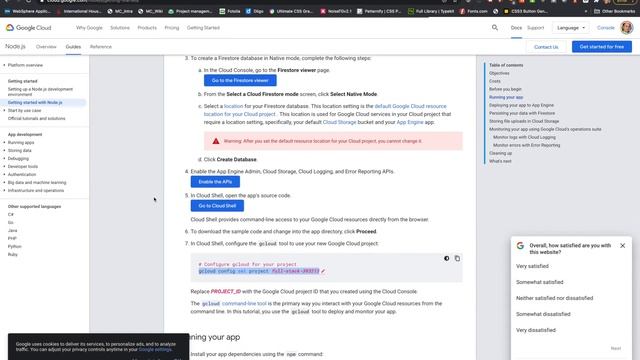Expand Running apps sidebar section

click(x=21, y=142)
